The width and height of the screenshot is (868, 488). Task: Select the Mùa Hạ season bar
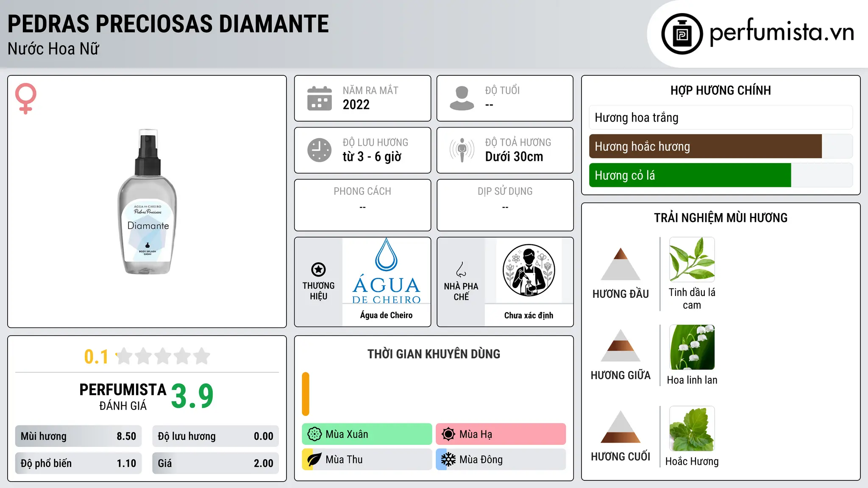point(501,434)
